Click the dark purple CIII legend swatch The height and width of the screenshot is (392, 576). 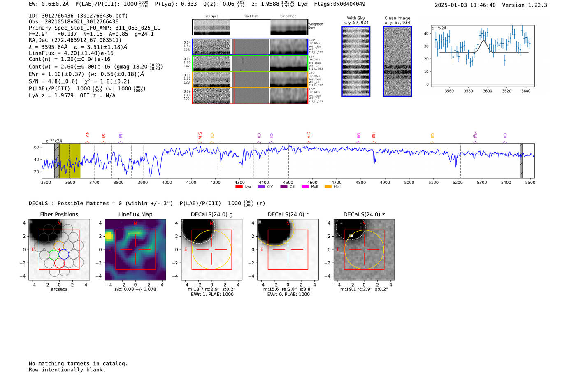284,187
